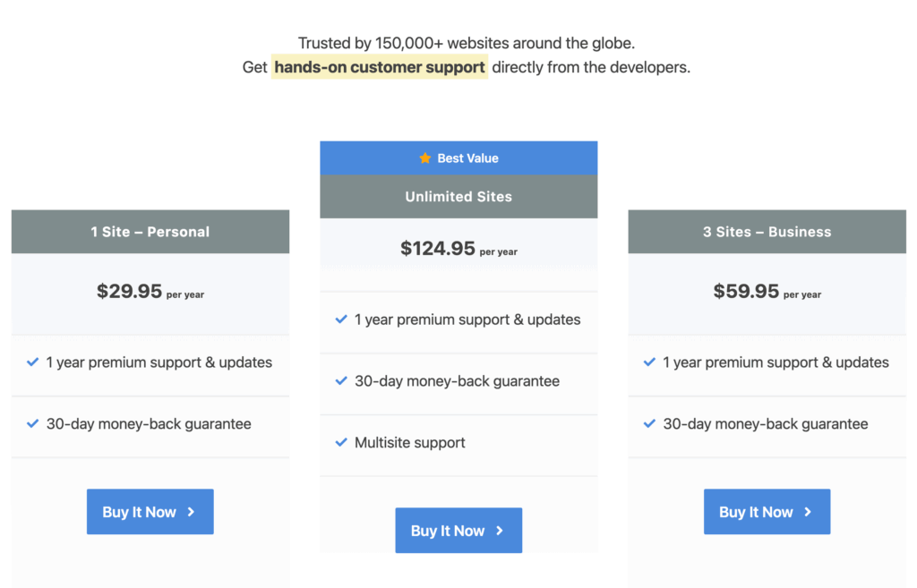Click checkmark beside Personal plan's money-back guarantee
The height and width of the screenshot is (588, 917).
(33, 423)
